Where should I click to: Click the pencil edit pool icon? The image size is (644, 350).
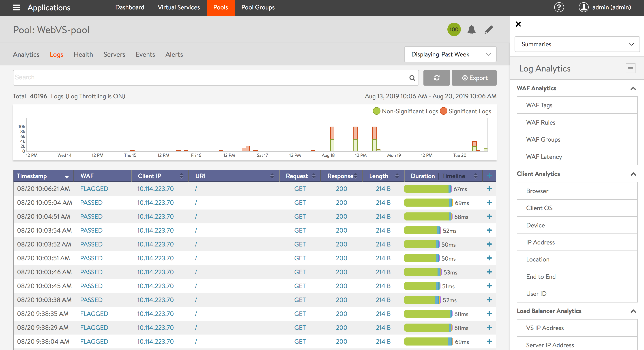pos(489,30)
